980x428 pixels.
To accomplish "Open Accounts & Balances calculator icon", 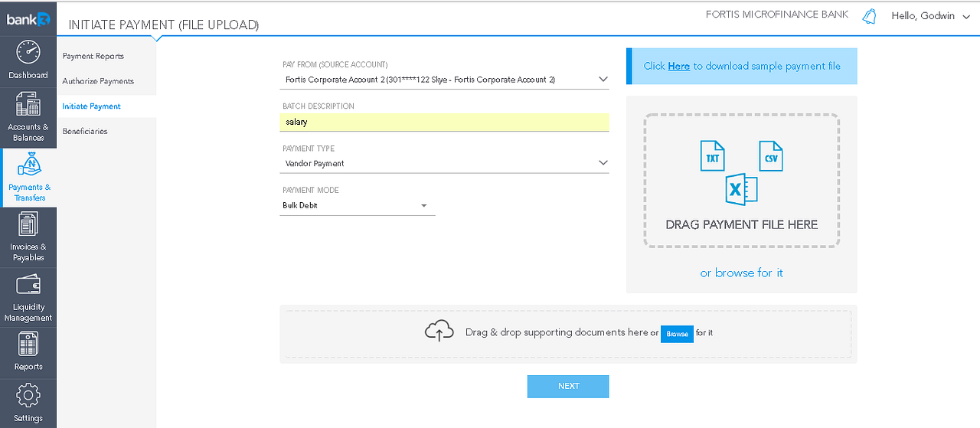I will click(x=28, y=104).
